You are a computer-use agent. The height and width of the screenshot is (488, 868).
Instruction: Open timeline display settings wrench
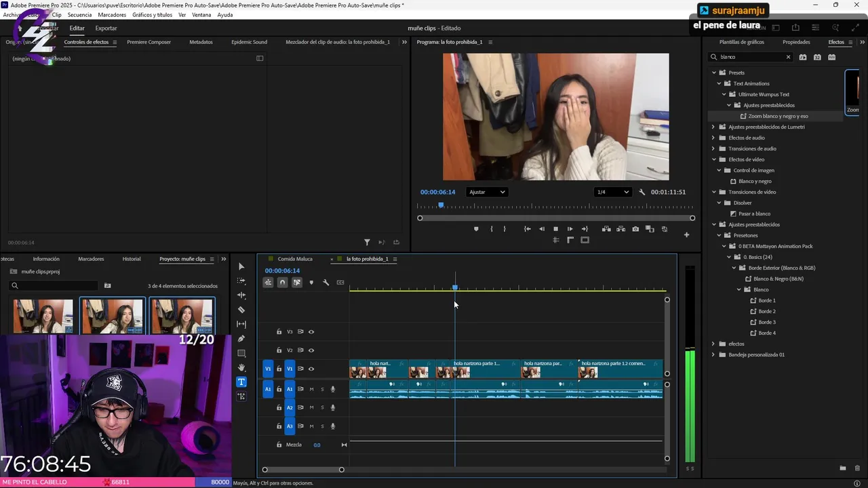(325, 283)
